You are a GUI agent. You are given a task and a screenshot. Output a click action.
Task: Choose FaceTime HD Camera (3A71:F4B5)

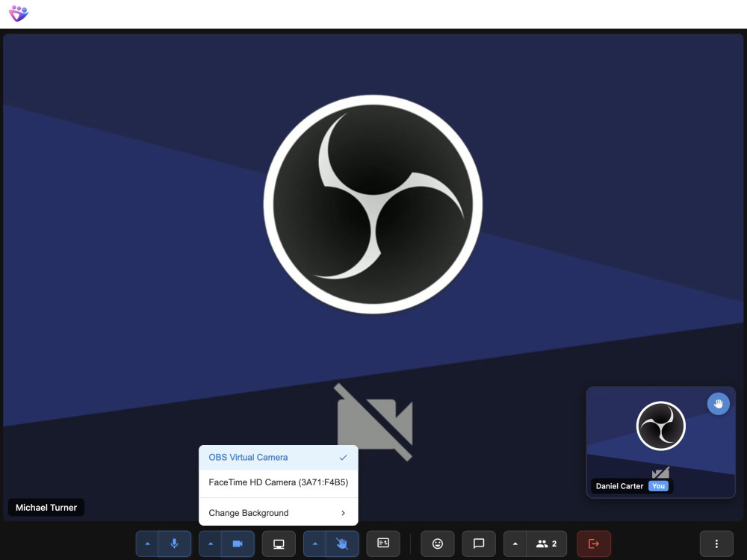coord(278,482)
